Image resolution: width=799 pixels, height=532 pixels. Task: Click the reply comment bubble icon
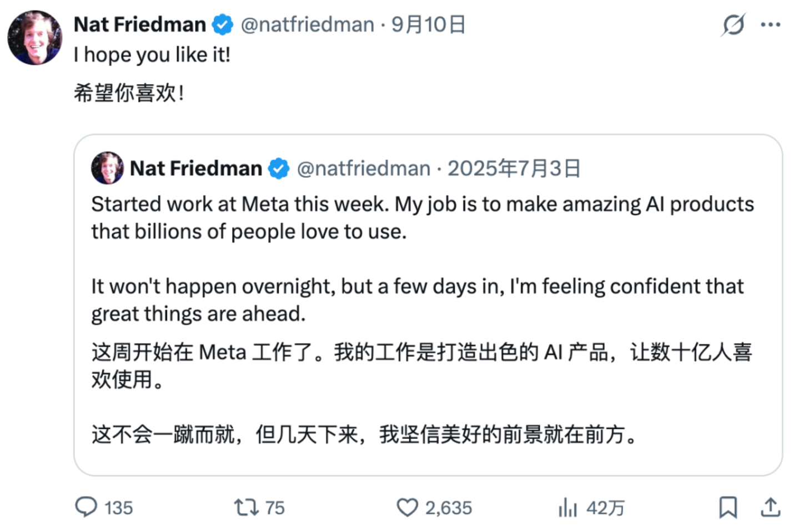pyautogui.click(x=86, y=507)
